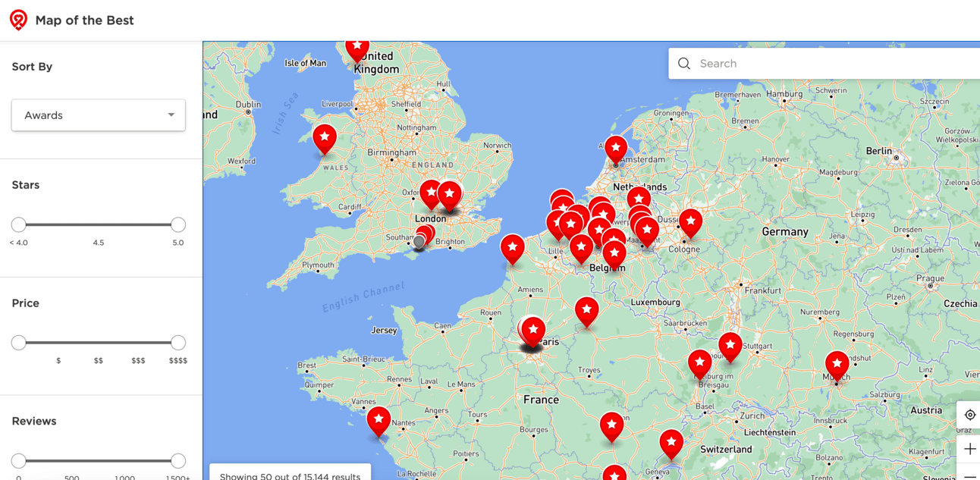Click the Stars filter heading
Screen dimensions: 980x480
tap(25, 185)
